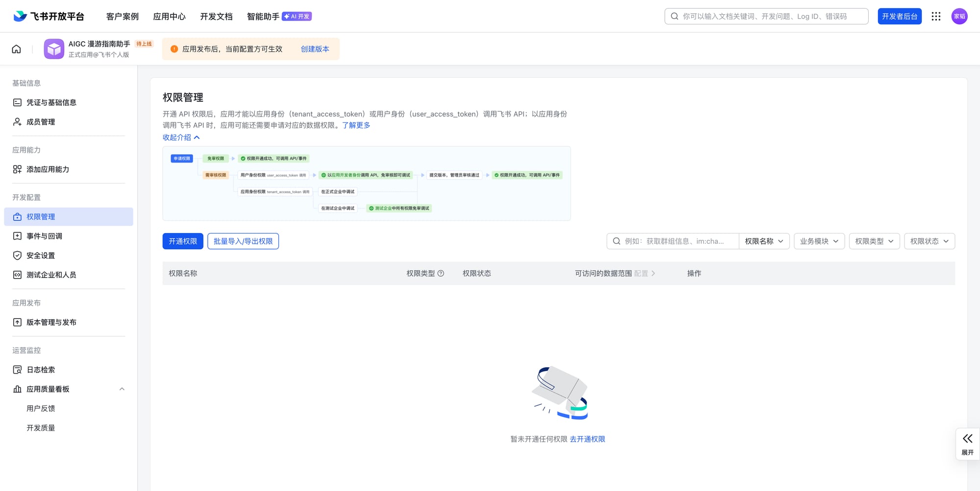This screenshot has height=491, width=980.
Task: Click the 批量导入/导出权限 button
Action: [x=243, y=241]
